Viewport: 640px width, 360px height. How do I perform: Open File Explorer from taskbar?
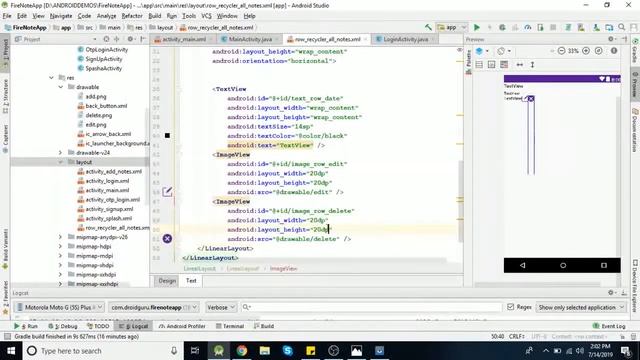(264, 351)
